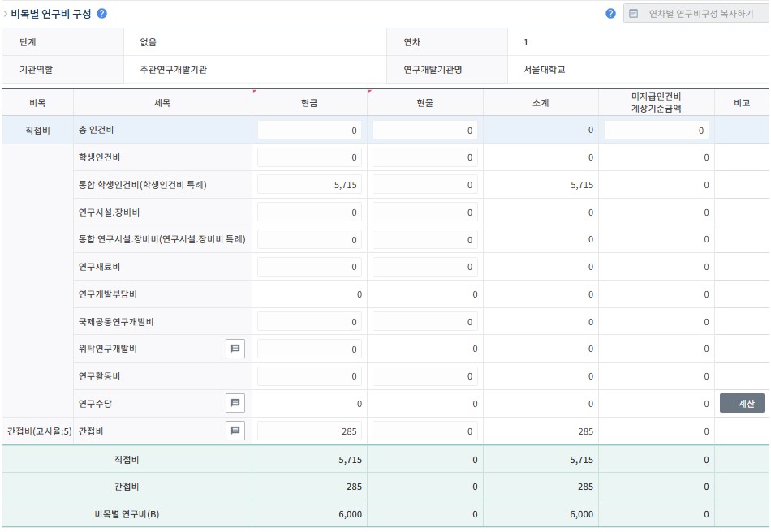Viewport: 771px width, 532px height.
Task: Click the 소계 column header
Action: click(541, 103)
